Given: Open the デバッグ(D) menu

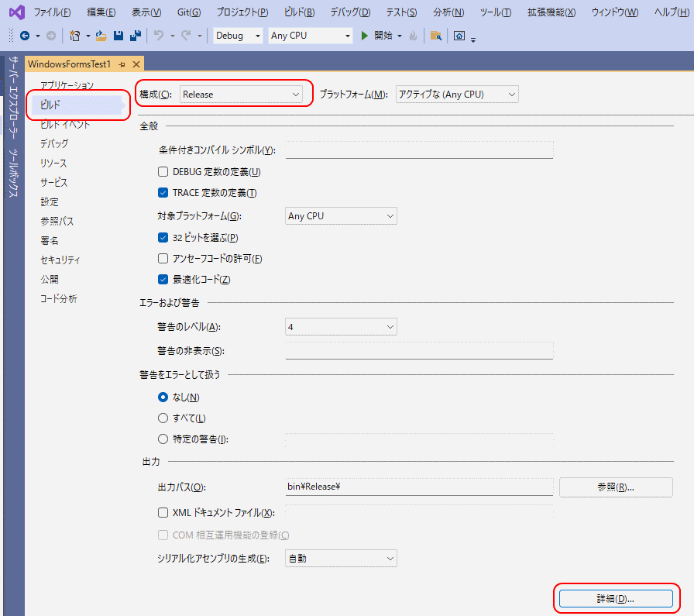Looking at the screenshot, I should (351, 12).
